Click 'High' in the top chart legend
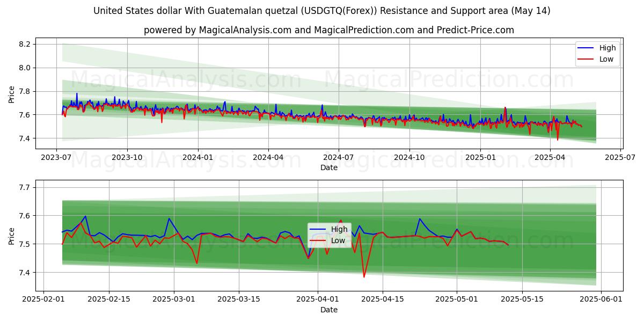644x322 pixels. (x=608, y=48)
